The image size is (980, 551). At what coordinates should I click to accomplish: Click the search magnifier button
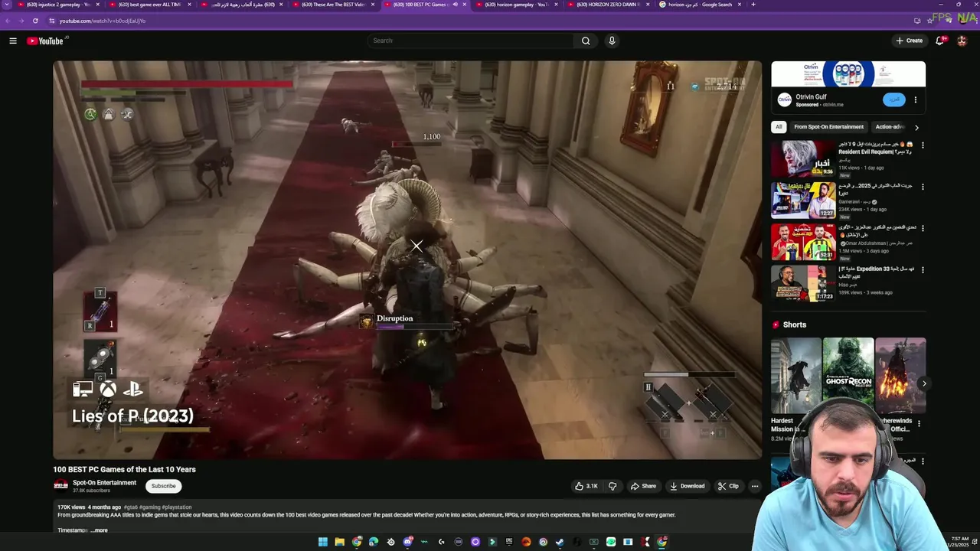tap(586, 41)
